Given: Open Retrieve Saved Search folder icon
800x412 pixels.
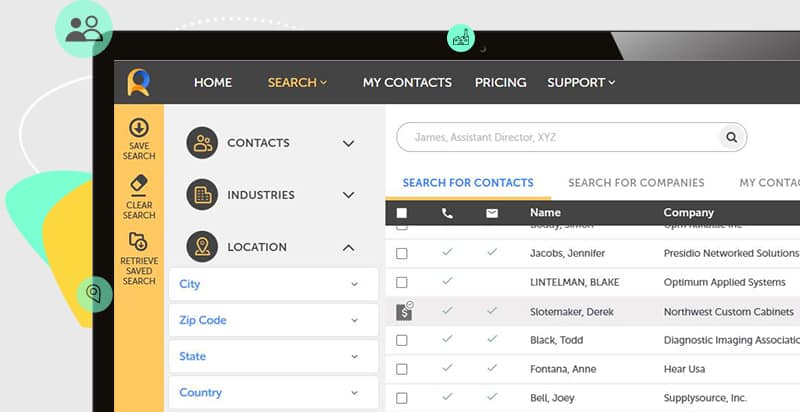Looking at the screenshot, I should click(139, 242).
